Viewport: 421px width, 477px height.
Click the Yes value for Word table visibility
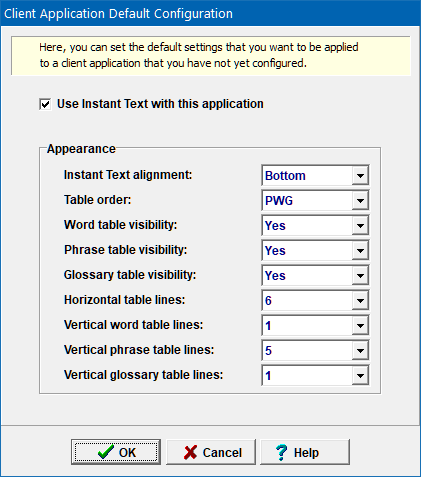click(275, 226)
